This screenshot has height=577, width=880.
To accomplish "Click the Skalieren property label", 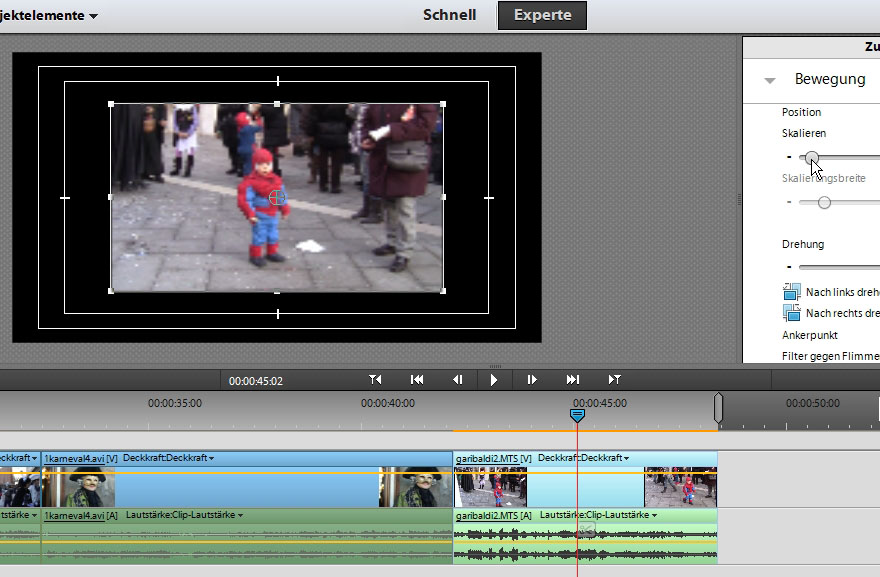I will pos(804,134).
